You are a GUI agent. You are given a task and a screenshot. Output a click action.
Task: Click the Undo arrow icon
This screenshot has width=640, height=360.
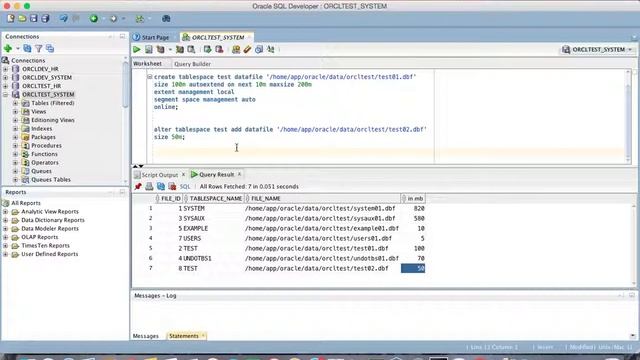[63, 18]
